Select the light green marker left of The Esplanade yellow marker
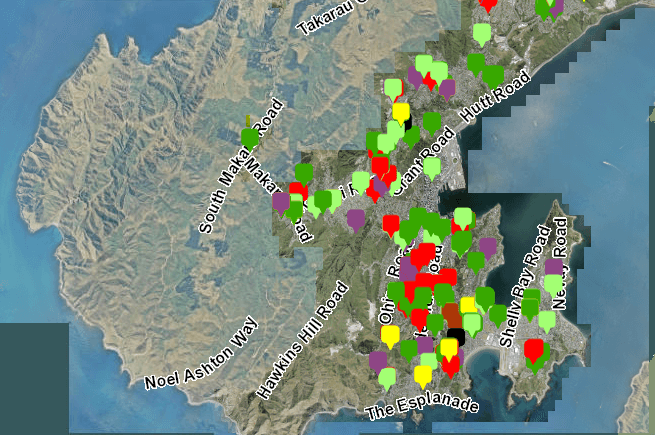Screen dimensions: 655x435 tap(387, 380)
